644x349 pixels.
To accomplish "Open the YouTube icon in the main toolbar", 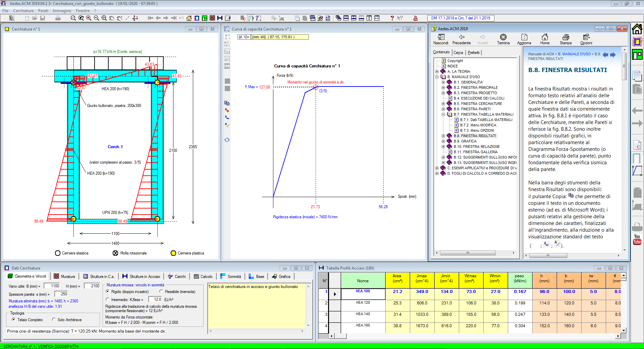I will 415,18.
